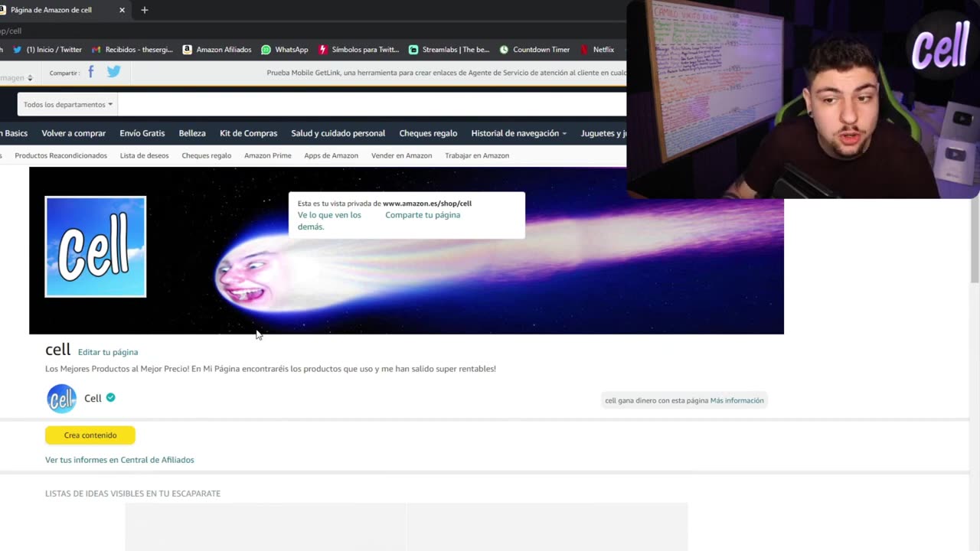Click Editar tu página link
The height and width of the screenshot is (551, 980).
click(108, 352)
